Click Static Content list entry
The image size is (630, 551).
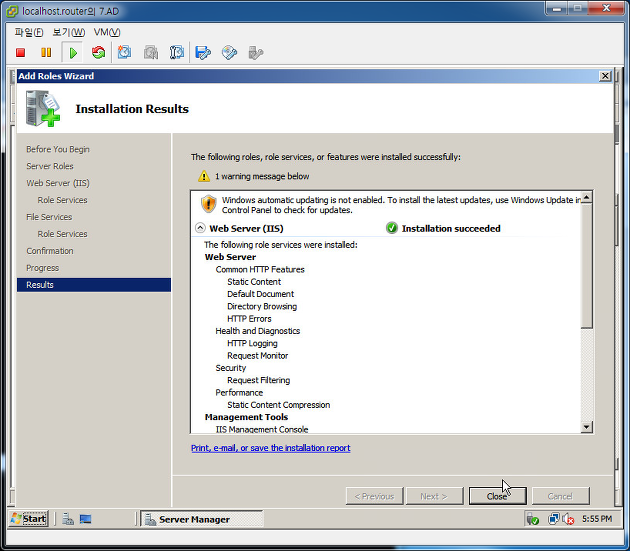(x=254, y=282)
